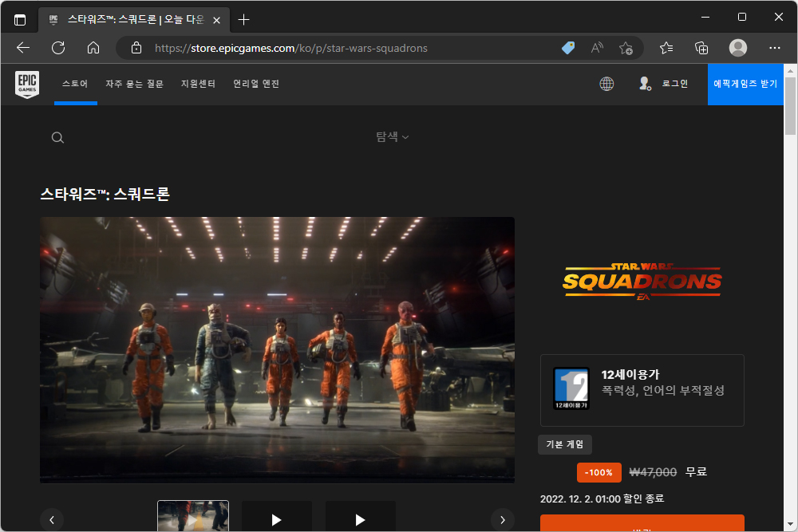Viewport: 798px width, 532px height.
Task: Open the 언리얼 엔진 menu item
Action: (x=256, y=84)
